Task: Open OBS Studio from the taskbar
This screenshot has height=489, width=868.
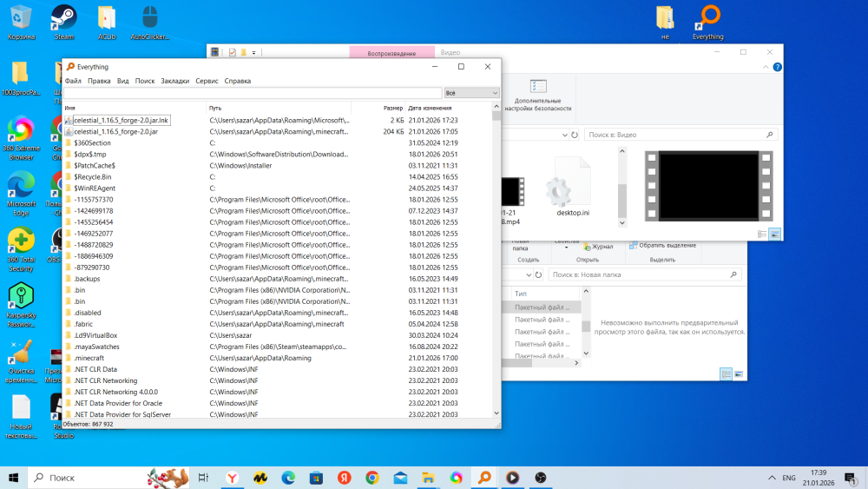Action: tap(540, 478)
